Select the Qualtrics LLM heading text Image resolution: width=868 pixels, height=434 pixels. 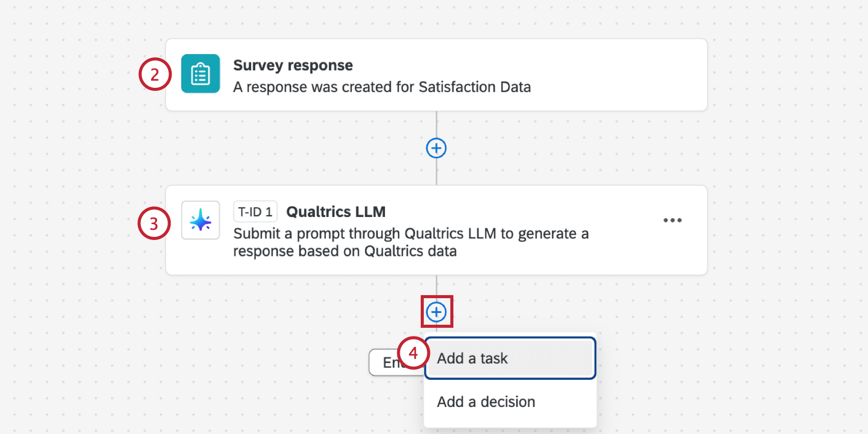[x=335, y=211]
